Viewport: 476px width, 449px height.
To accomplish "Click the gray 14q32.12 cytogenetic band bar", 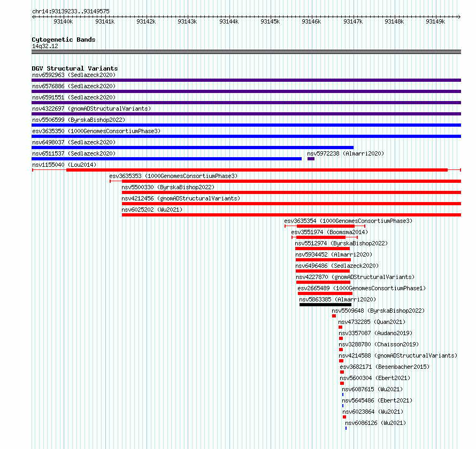I will (x=246, y=52).
